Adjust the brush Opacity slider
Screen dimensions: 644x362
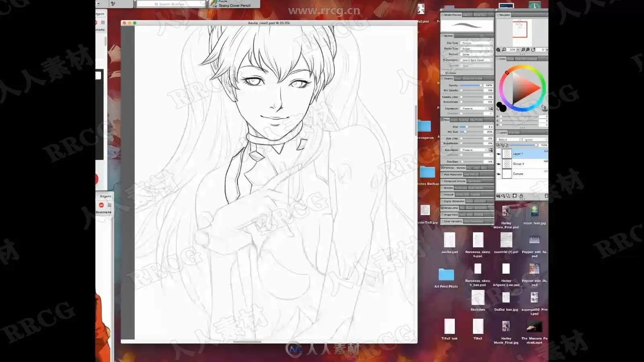click(x=471, y=86)
